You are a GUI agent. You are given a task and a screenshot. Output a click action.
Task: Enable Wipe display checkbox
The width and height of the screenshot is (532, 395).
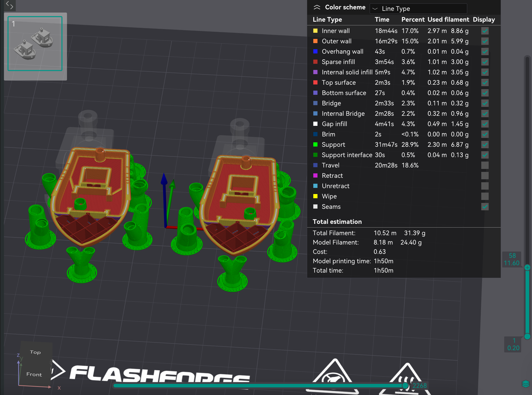coord(485,196)
